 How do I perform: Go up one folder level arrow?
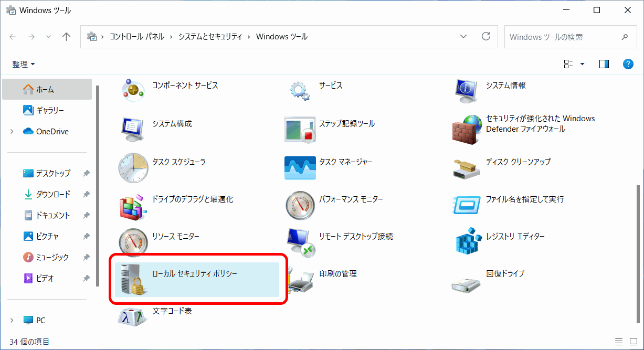click(66, 37)
